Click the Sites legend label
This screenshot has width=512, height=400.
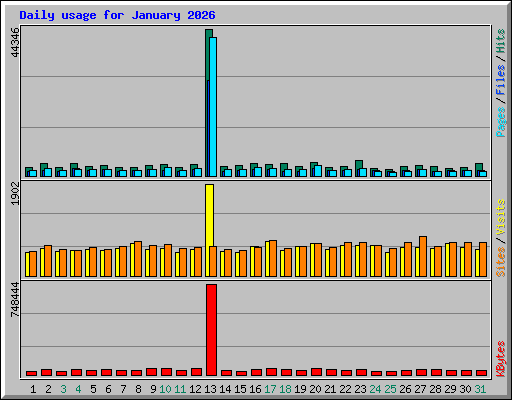pyautogui.click(x=501, y=262)
